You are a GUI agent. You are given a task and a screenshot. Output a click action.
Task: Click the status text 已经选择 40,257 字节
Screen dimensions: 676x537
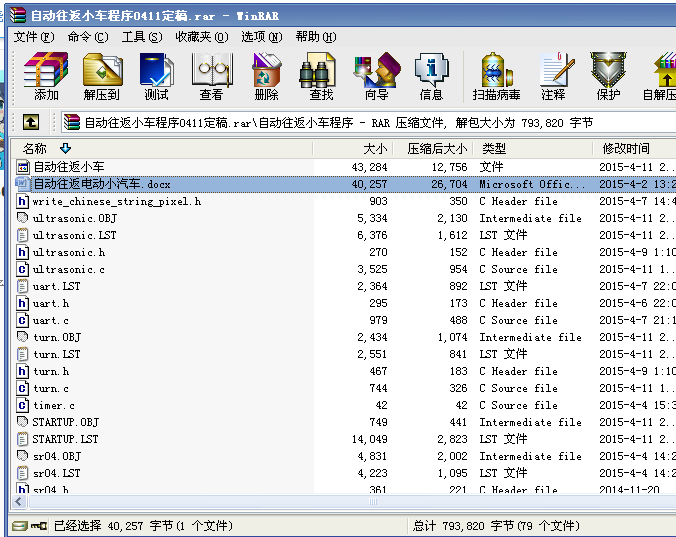pyautogui.click(x=113, y=526)
